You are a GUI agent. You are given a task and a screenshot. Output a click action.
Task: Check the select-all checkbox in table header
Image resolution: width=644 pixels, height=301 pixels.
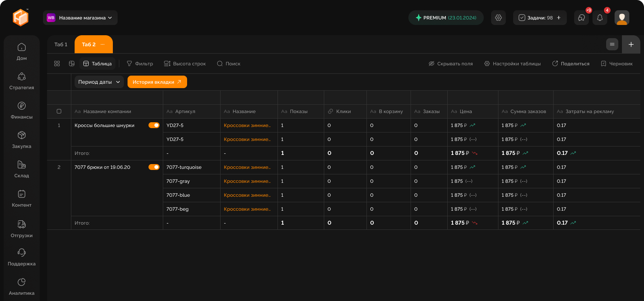pos(59,111)
